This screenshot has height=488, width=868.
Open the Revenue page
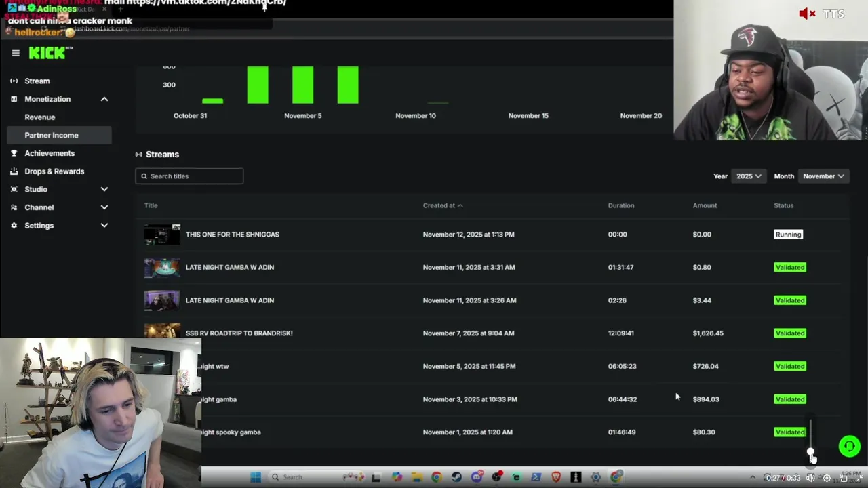point(40,117)
